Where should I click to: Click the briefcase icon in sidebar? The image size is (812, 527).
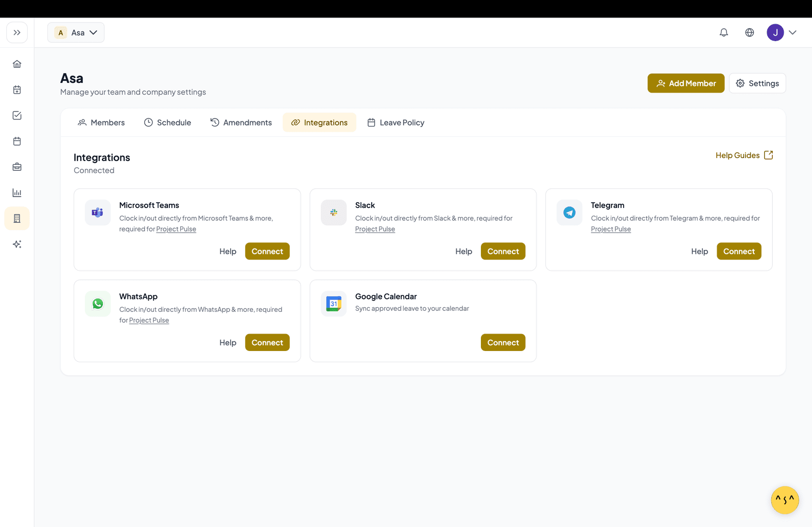[x=17, y=167]
